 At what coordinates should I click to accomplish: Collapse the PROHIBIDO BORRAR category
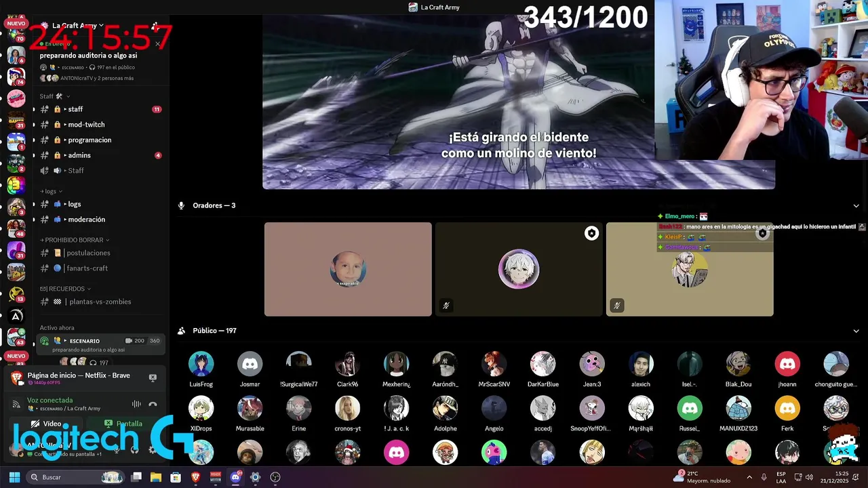pyautogui.click(x=75, y=240)
